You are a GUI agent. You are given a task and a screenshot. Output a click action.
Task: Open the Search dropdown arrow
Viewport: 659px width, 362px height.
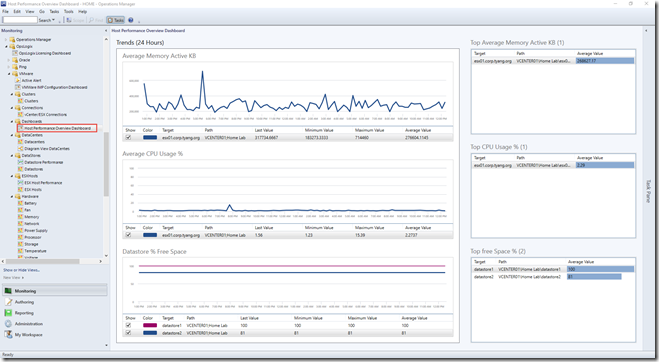coord(53,20)
